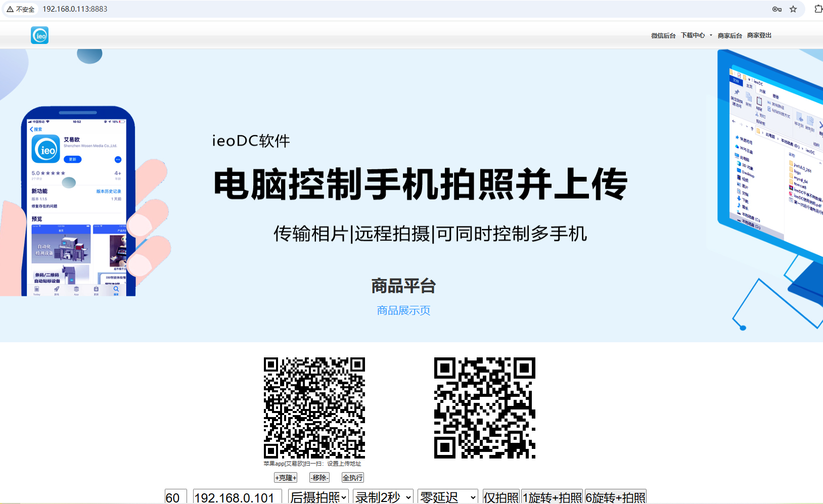Viewport: 823px width, 504px height.
Task: Open the 微信后台 menu item
Action: pyautogui.click(x=663, y=35)
